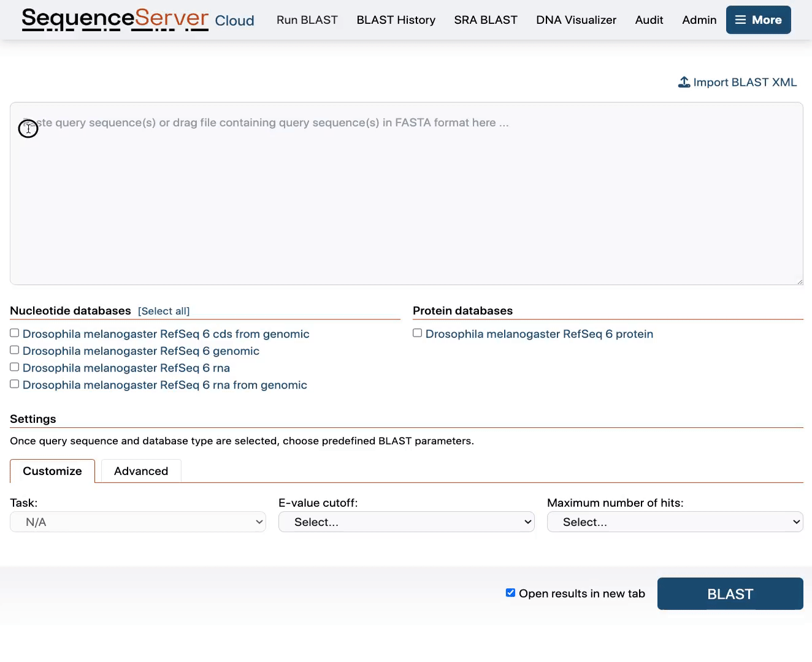The width and height of the screenshot is (812, 662).
Task: Check Drosophila melanogaster RefSeq 6 genomic database
Action: click(x=14, y=349)
